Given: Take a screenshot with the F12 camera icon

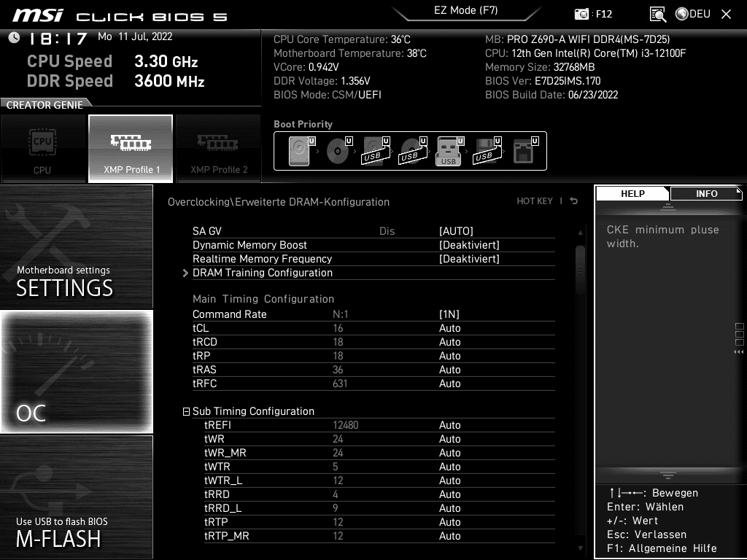Looking at the screenshot, I should point(581,14).
